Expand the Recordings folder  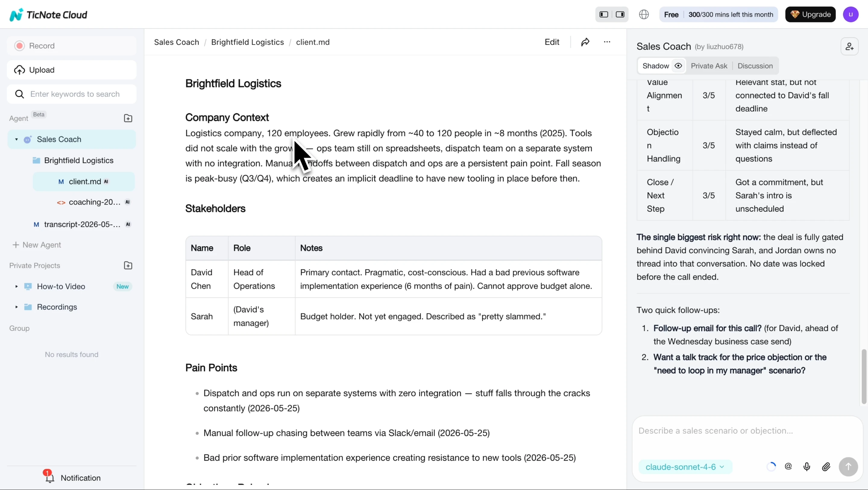[17, 307]
